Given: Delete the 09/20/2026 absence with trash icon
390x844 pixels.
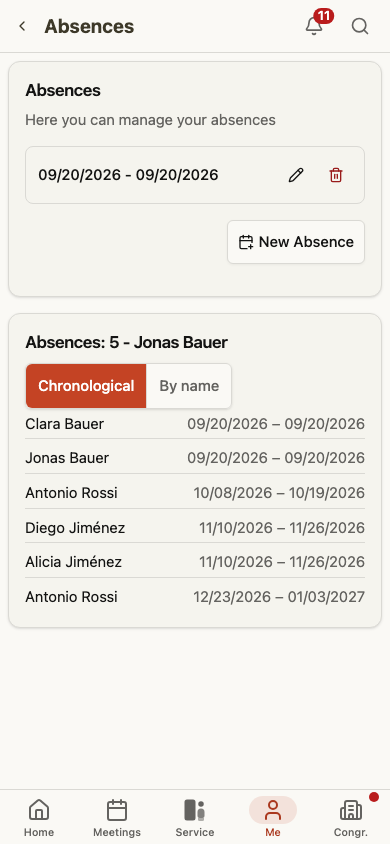Looking at the screenshot, I should (x=336, y=175).
